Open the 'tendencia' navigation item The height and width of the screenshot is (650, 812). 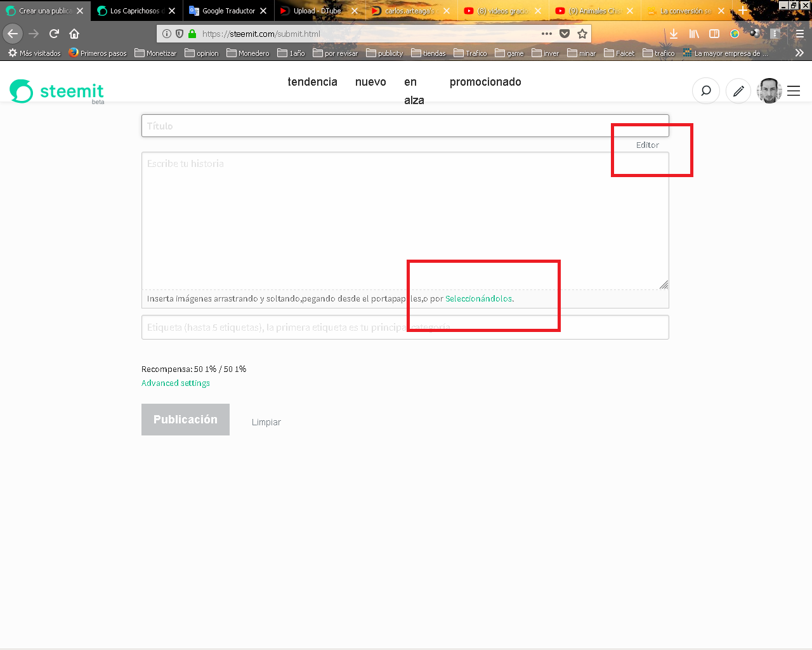[x=312, y=82]
